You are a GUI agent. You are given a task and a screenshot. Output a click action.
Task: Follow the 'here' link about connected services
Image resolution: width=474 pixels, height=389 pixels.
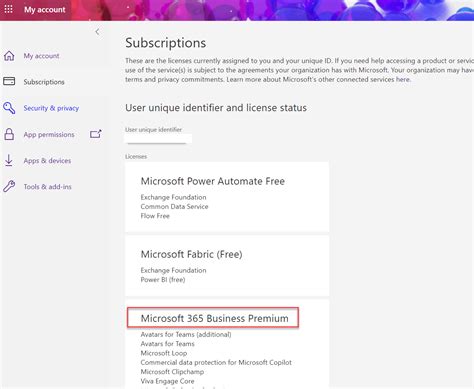coord(403,79)
